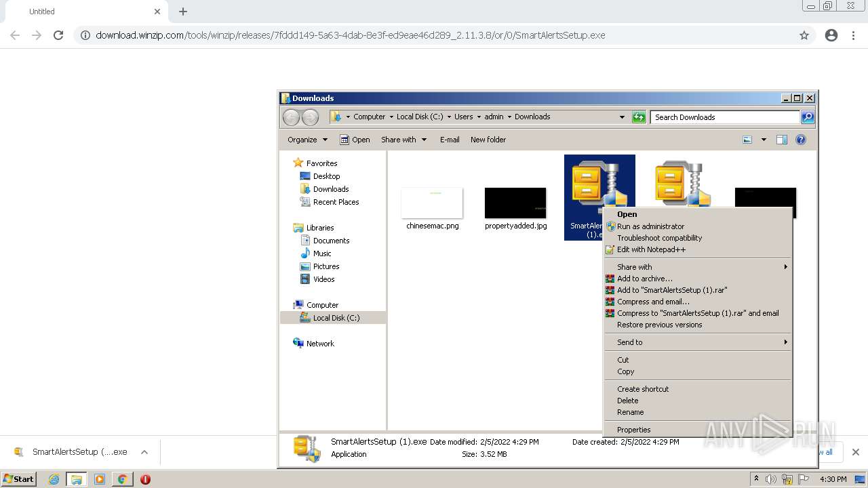Click into the Search Downloads field

click(x=724, y=117)
